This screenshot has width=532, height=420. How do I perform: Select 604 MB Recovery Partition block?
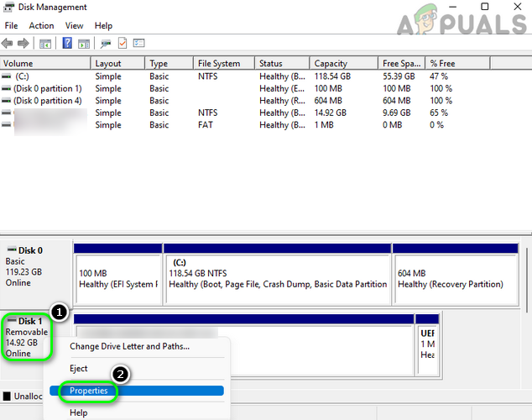(456, 275)
